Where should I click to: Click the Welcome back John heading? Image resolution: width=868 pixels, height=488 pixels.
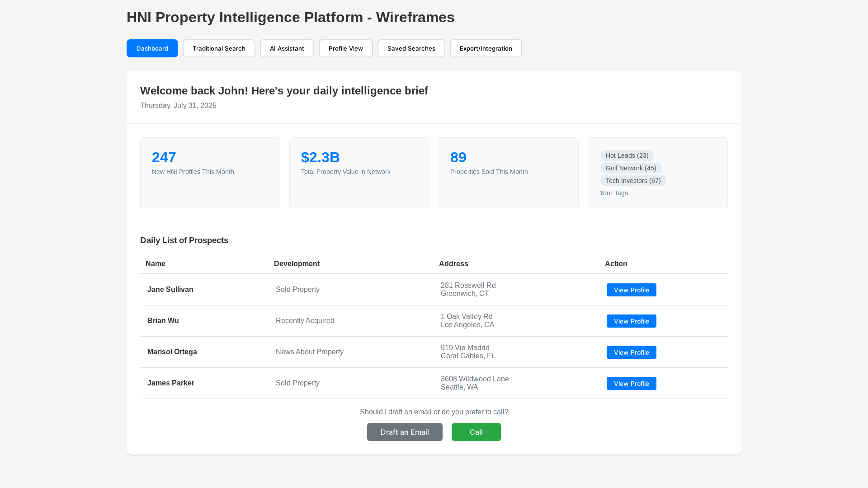[284, 91]
